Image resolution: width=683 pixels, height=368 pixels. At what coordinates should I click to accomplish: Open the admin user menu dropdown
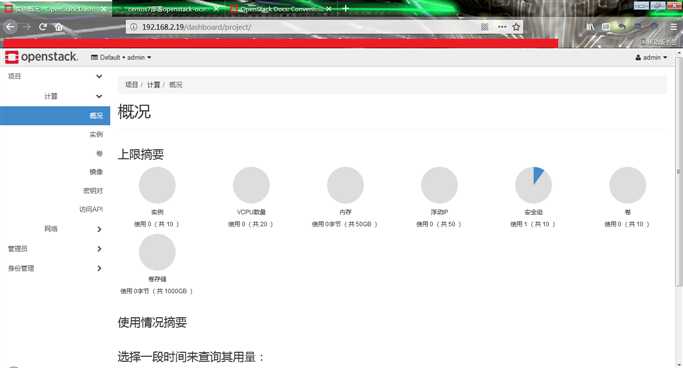coord(651,57)
